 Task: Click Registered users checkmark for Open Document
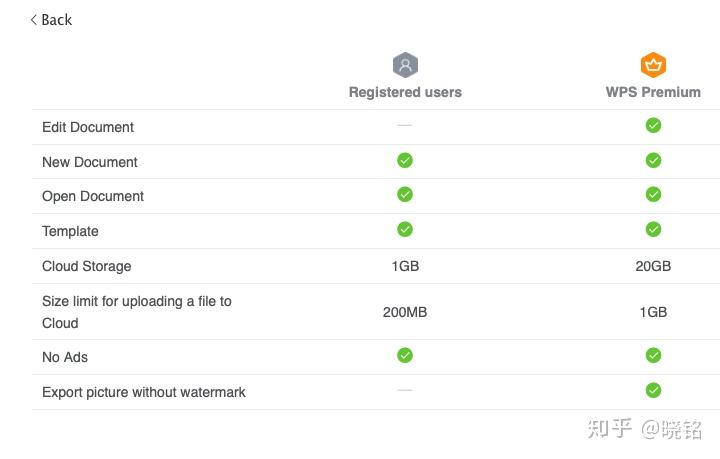click(405, 195)
